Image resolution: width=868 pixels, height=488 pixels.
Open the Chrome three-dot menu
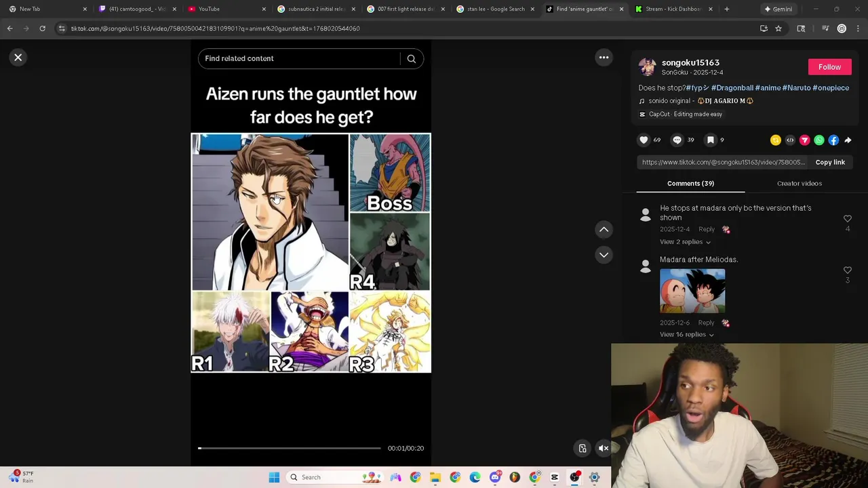click(x=858, y=28)
